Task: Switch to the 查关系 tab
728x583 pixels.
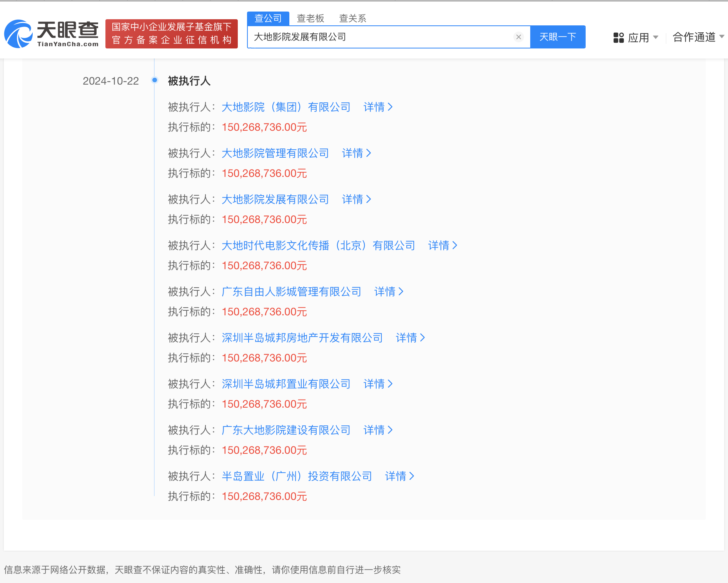Action: pos(352,18)
